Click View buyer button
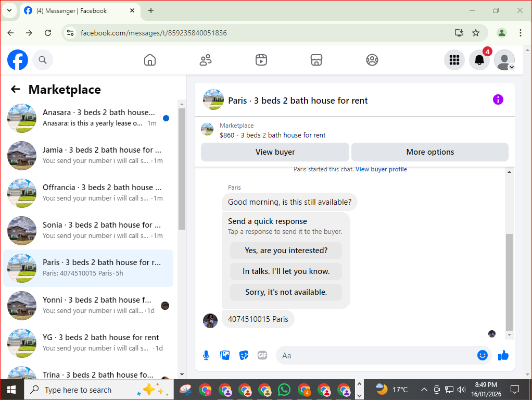532x400 pixels. [x=275, y=152]
